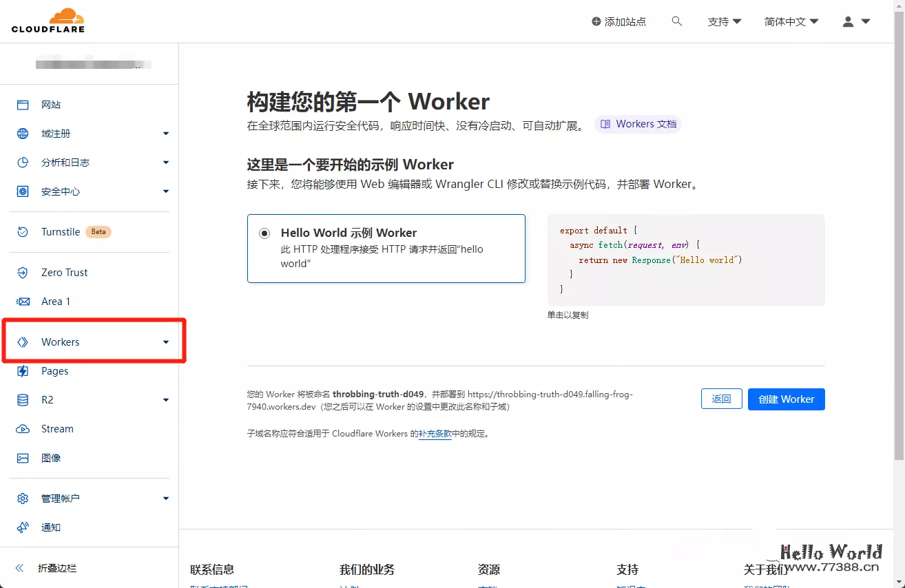Screen dimensions: 905x588
Task: Select the Hello World 示例 Worker radio option
Action: pyautogui.click(x=264, y=233)
